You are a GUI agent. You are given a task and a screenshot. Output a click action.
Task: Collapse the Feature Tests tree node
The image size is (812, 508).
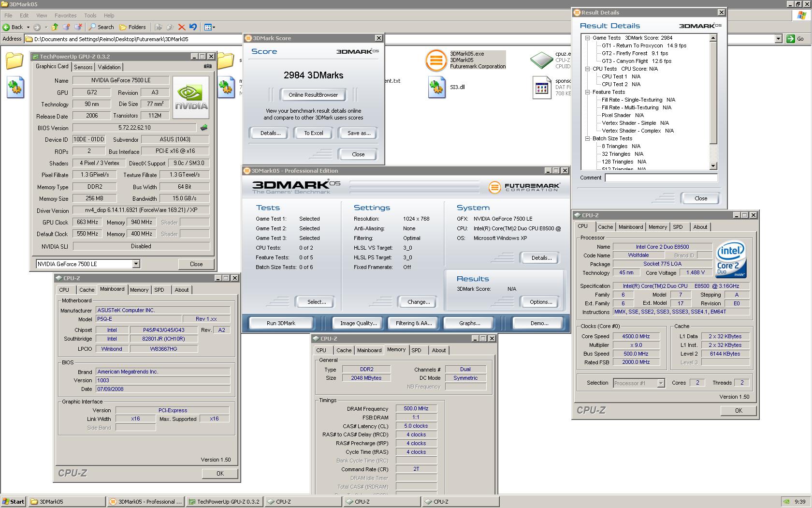tap(587, 92)
